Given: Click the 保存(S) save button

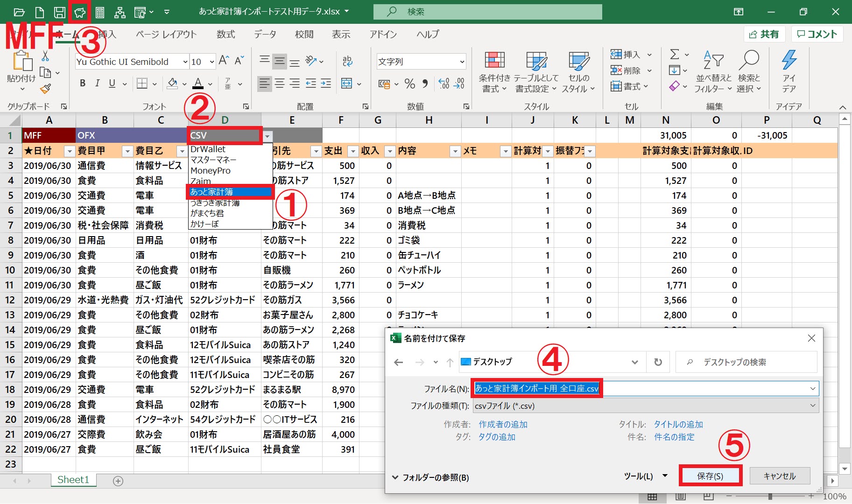Looking at the screenshot, I should pos(710,476).
